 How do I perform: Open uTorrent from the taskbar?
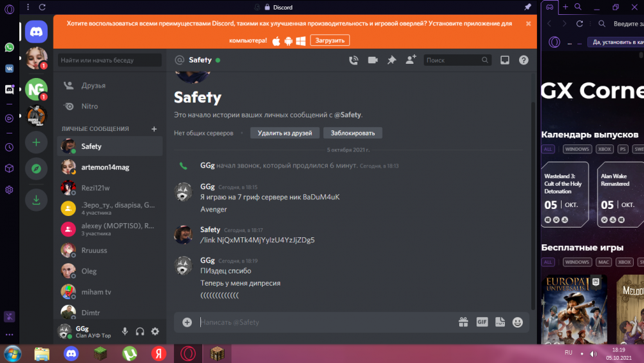[x=130, y=353]
